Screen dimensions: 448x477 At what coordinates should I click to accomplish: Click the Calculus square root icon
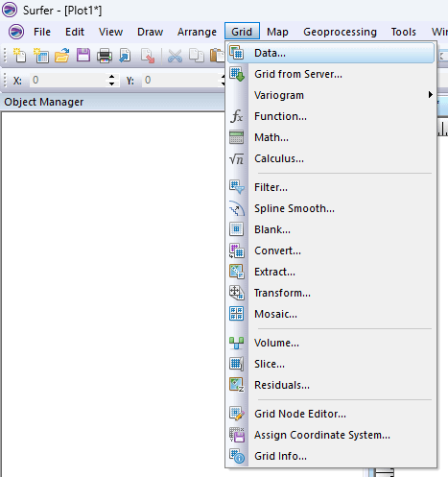(x=237, y=158)
